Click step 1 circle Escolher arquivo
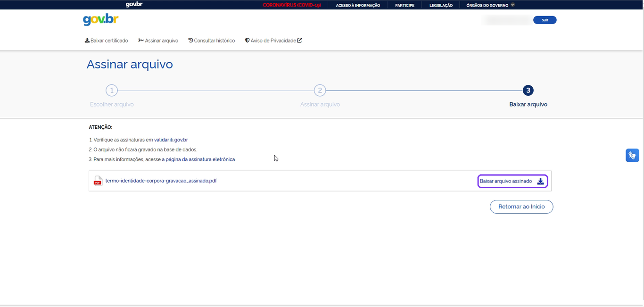This screenshot has height=307, width=644. coord(112,91)
